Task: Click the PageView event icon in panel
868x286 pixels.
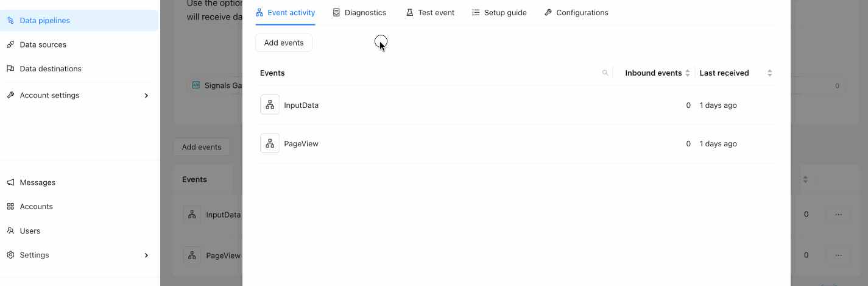Action: pyautogui.click(x=270, y=143)
